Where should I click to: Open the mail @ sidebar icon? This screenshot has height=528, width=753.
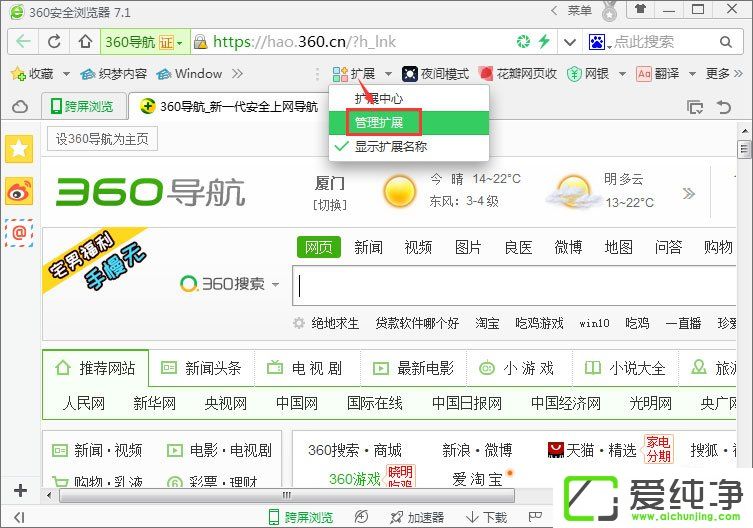[x=19, y=232]
